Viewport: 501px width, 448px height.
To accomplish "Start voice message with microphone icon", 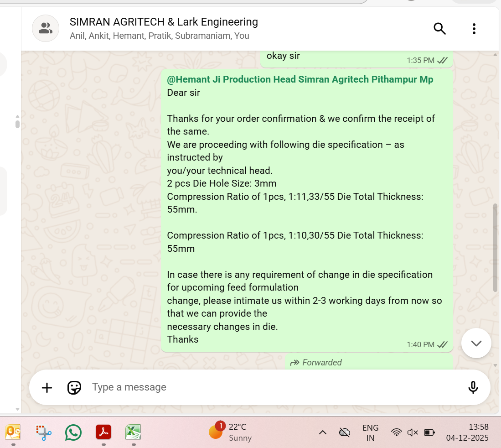I will pos(473,388).
